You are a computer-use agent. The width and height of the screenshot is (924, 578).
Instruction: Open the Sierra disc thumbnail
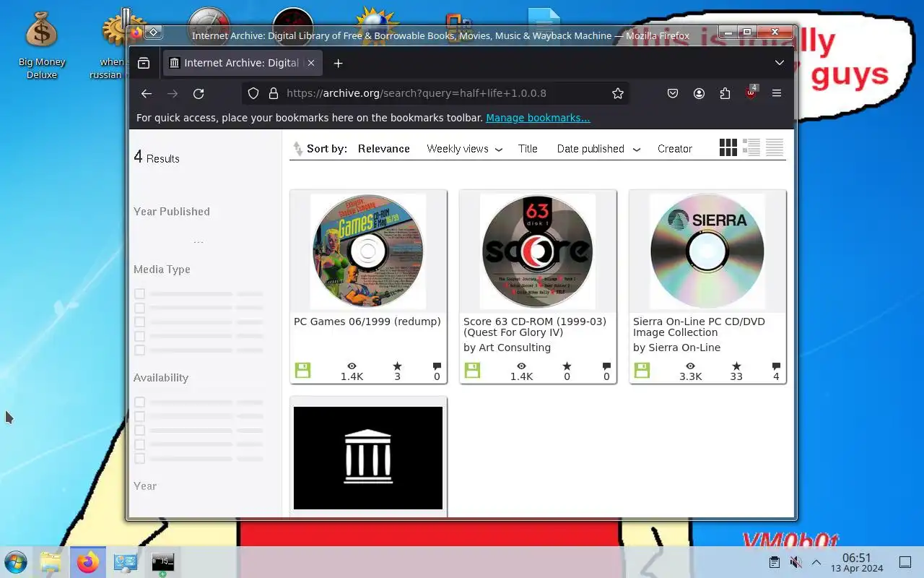click(x=707, y=251)
